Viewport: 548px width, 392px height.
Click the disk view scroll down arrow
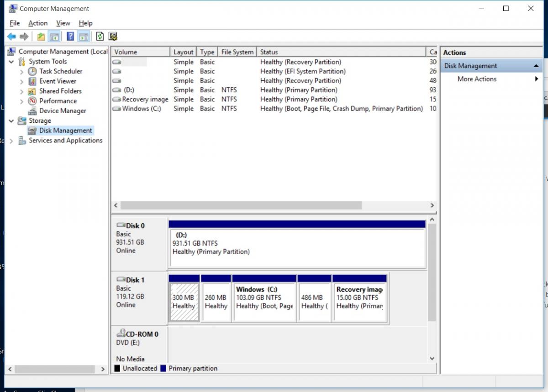[x=432, y=359]
